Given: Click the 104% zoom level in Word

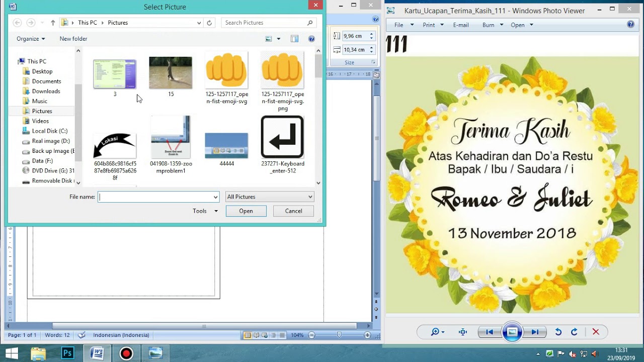Looking at the screenshot, I should (x=297, y=335).
